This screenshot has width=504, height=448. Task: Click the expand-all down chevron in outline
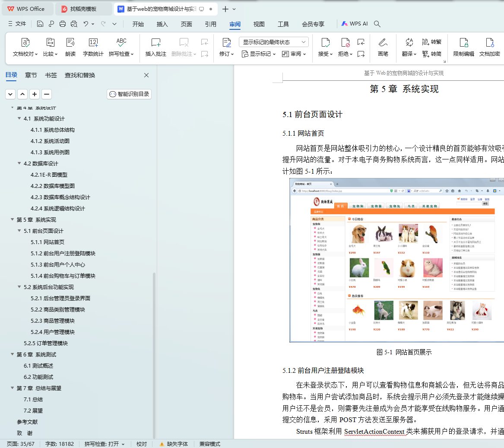pyautogui.click(x=10, y=94)
